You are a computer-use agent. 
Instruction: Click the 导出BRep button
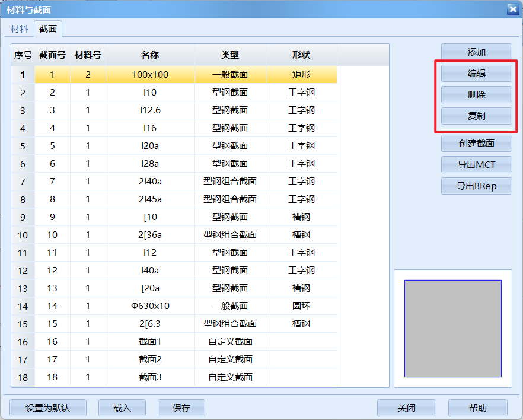pos(476,186)
